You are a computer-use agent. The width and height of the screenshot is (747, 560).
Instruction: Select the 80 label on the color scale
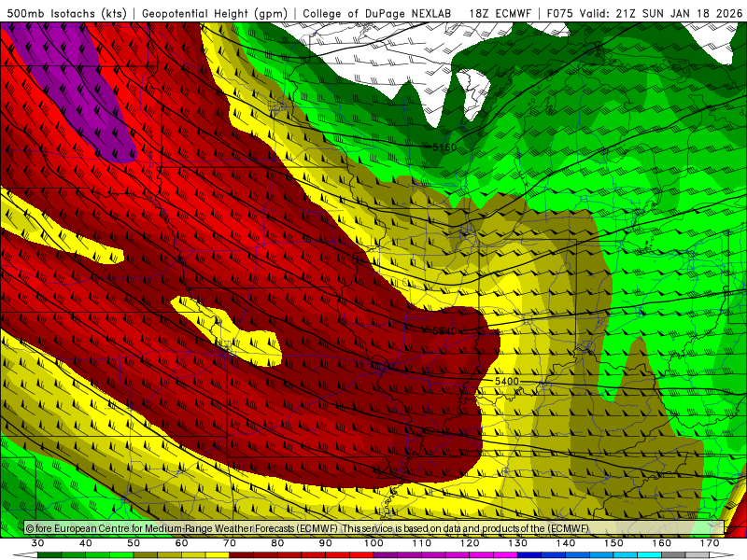[x=277, y=543]
